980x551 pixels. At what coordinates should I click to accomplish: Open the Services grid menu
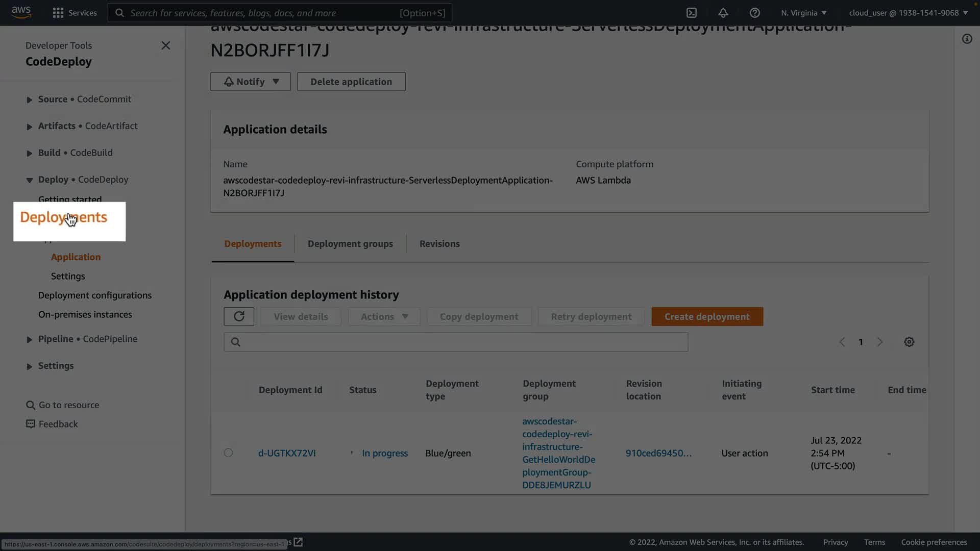(75, 13)
